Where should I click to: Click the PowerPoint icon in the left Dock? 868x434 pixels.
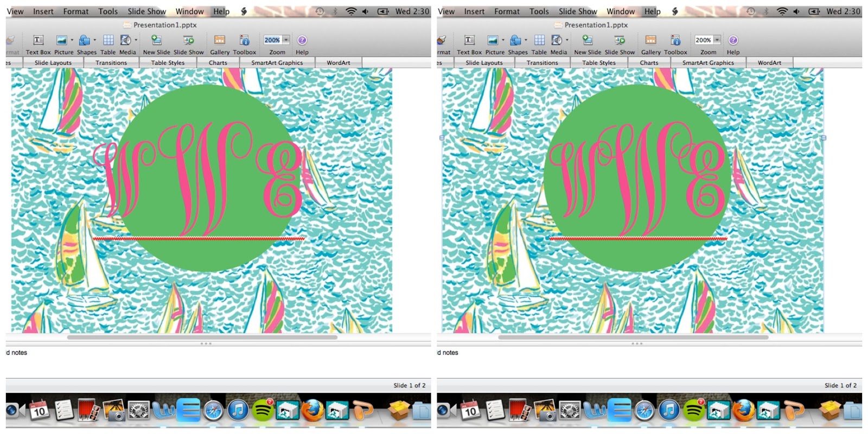(x=362, y=410)
